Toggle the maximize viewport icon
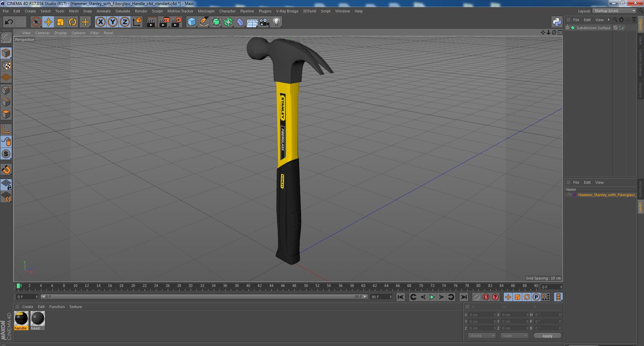This screenshot has height=346, width=644. 560,33
